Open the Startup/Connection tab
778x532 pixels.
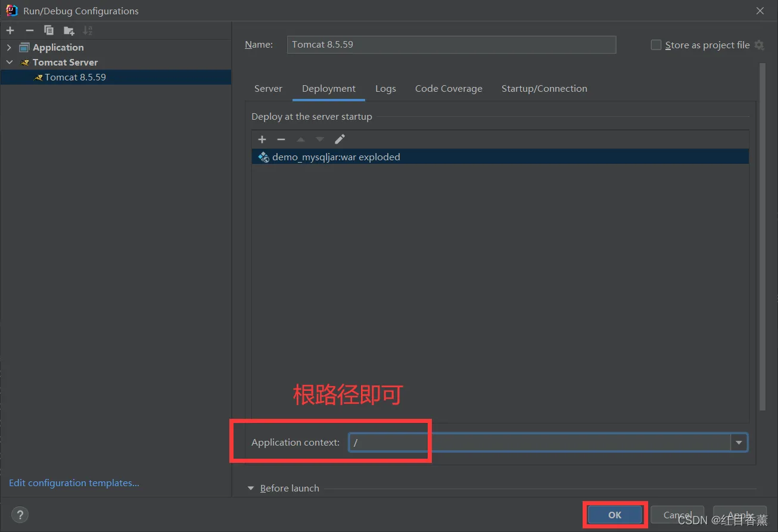544,89
